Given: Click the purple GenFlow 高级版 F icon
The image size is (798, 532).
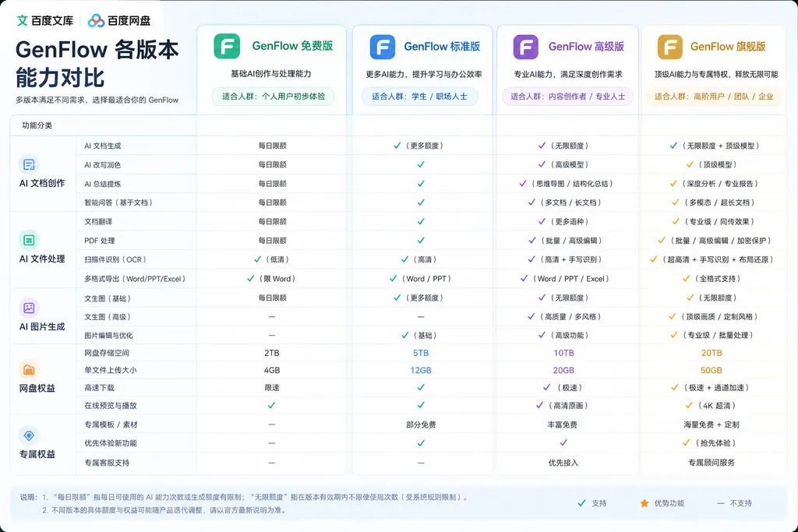Looking at the screenshot, I should pyautogui.click(x=526, y=47).
